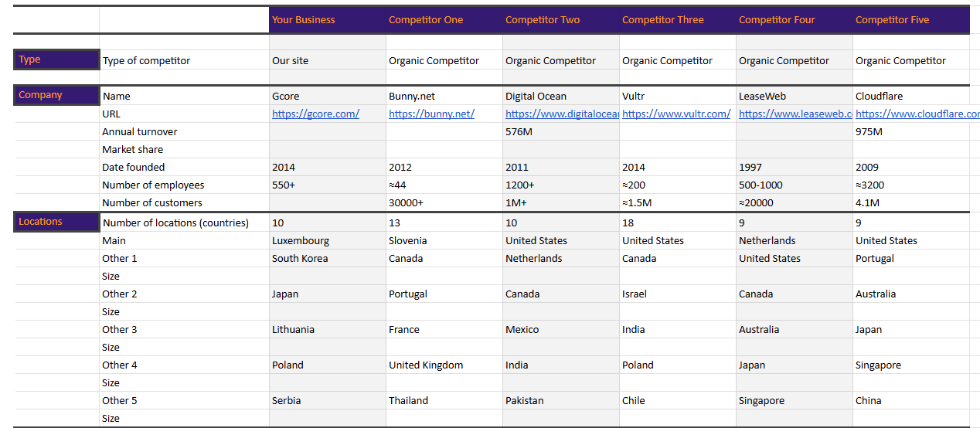Select the 'Our site' cell

coord(328,60)
